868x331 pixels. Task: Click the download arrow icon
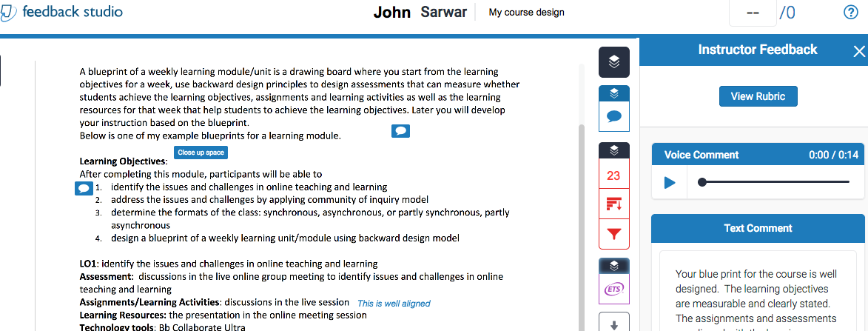pyautogui.click(x=613, y=324)
